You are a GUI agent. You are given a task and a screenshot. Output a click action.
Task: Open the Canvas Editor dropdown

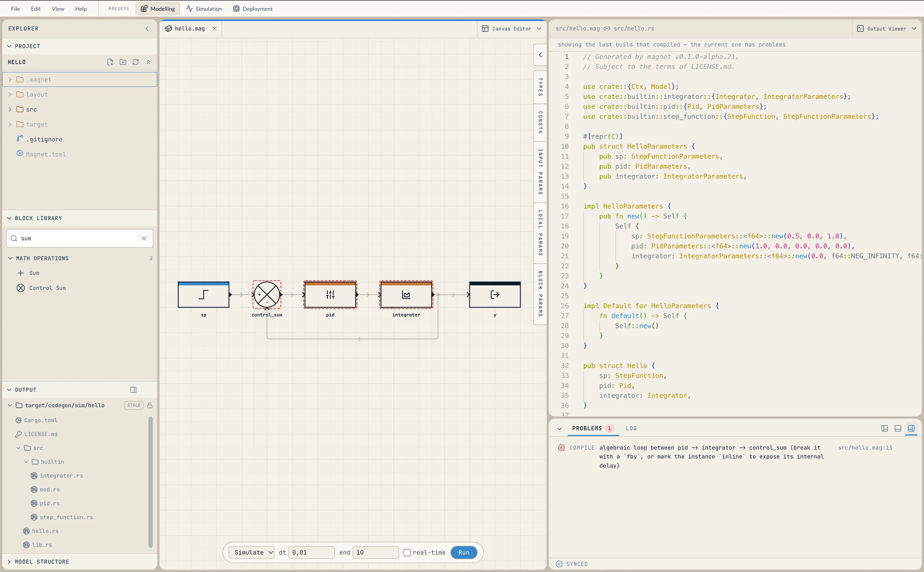click(511, 29)
